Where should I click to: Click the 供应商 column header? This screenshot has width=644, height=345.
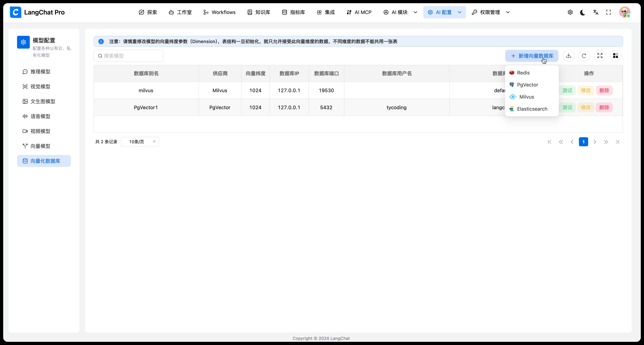click(x=220, y=74)
